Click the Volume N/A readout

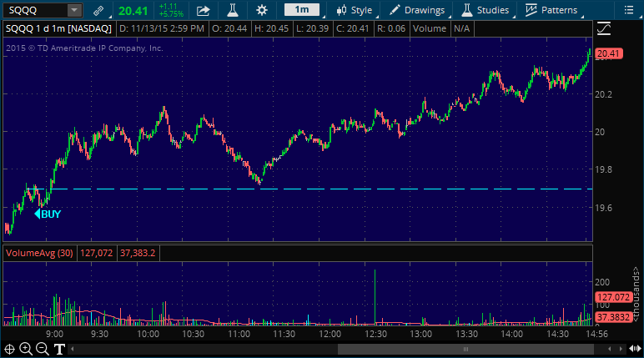click(441, 28)
